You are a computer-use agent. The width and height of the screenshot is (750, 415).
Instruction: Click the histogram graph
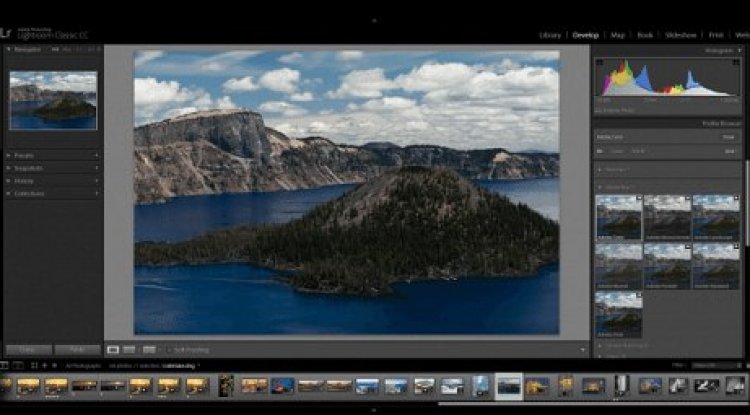[x=667, y=77]
